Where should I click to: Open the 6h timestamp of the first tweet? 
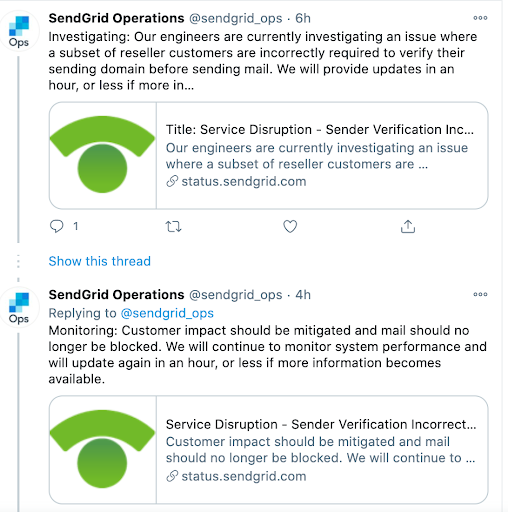click(303, 18)
